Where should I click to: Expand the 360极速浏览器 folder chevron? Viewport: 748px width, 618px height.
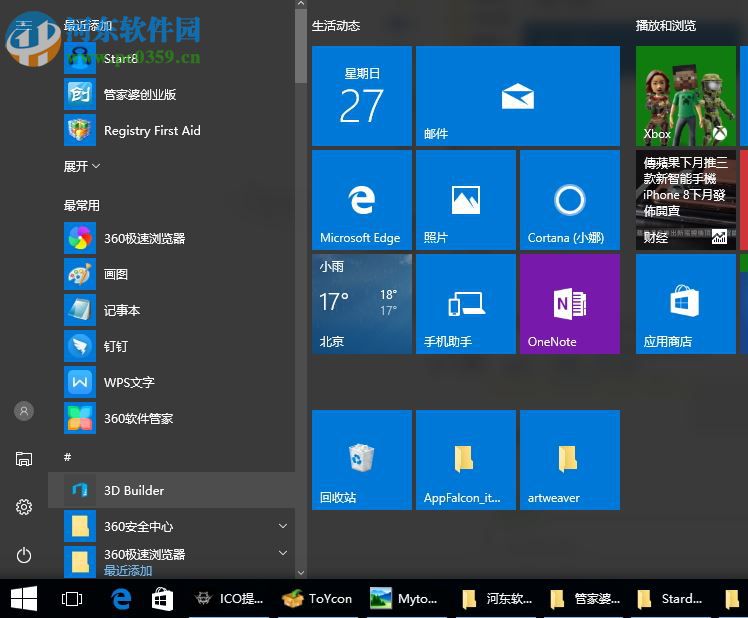tap(283, 553)
